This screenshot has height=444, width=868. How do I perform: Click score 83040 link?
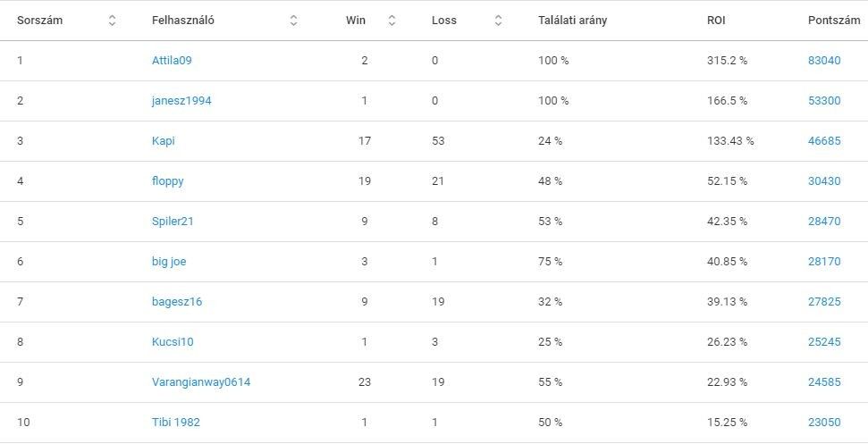[824, 61]
